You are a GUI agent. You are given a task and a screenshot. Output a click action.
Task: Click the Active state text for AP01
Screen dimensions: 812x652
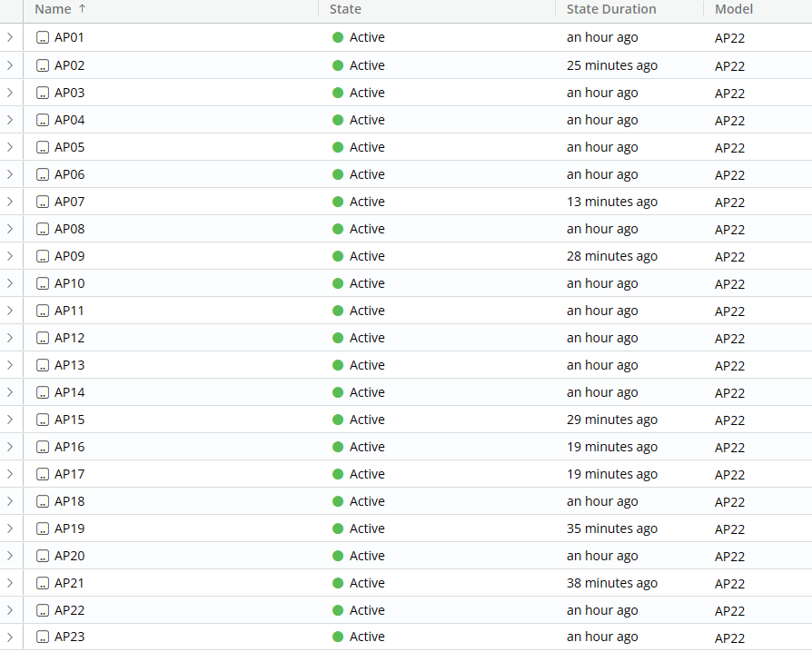[x=367, y=37]
